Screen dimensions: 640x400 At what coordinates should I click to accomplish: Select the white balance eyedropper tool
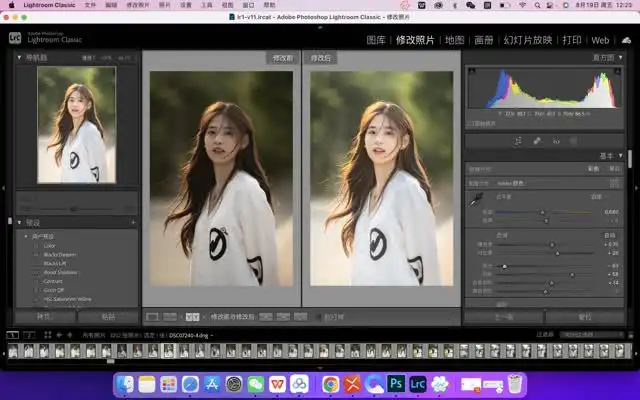click(x=477, y=200)
